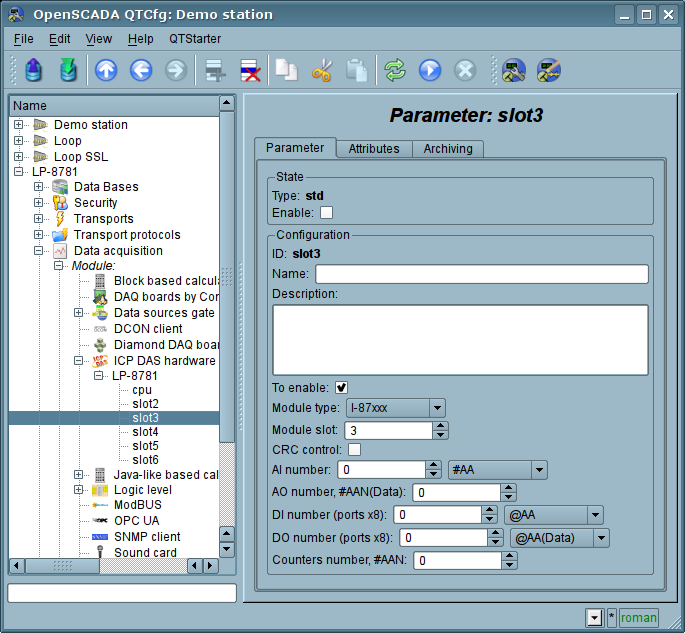Open the QTStarter menu

tap(195, 38)
